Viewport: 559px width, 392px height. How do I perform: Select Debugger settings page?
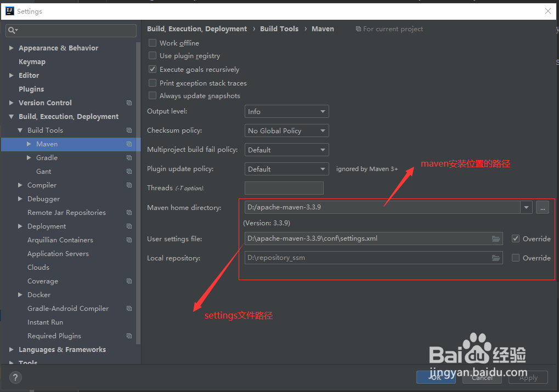pyautogui.click(x=43, y=199)
